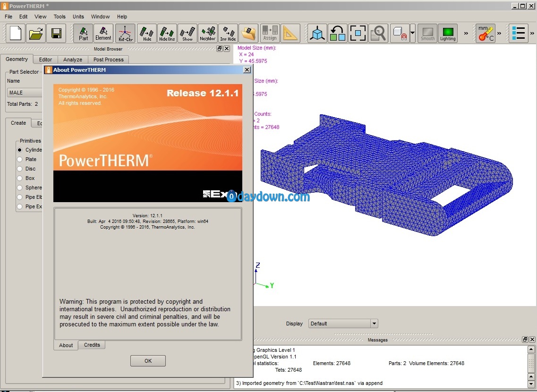
Task: Open the Units menu
Action: coord(78,17)
